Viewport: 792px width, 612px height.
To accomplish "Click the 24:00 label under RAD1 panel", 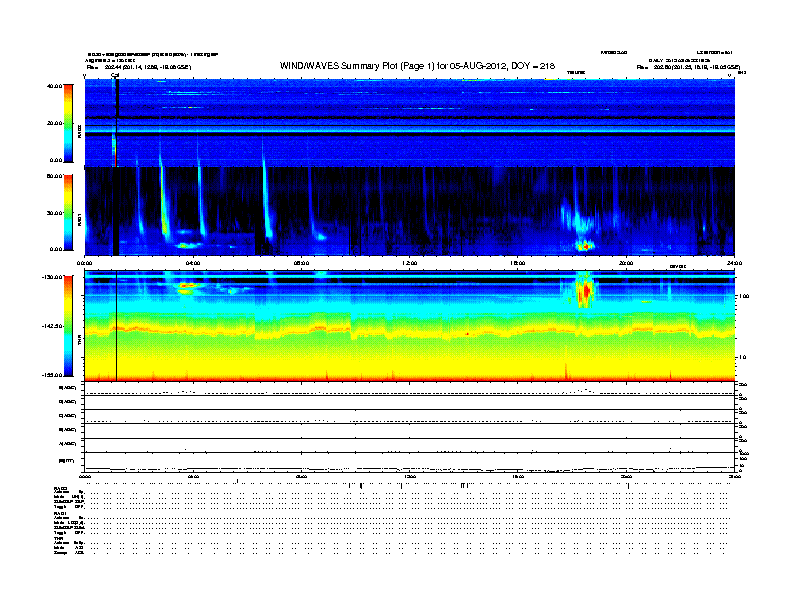I will pyautogui.click(x=734, y=263).
